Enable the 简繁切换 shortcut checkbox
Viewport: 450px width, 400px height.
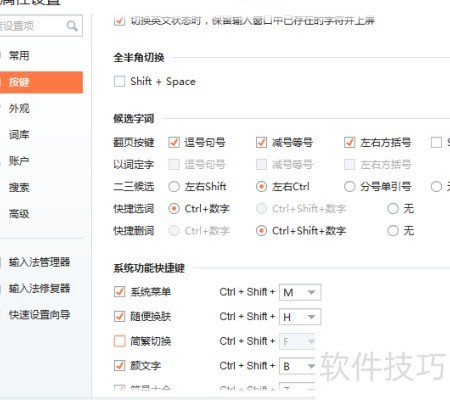pyautogui.click(x=119, y=341)
